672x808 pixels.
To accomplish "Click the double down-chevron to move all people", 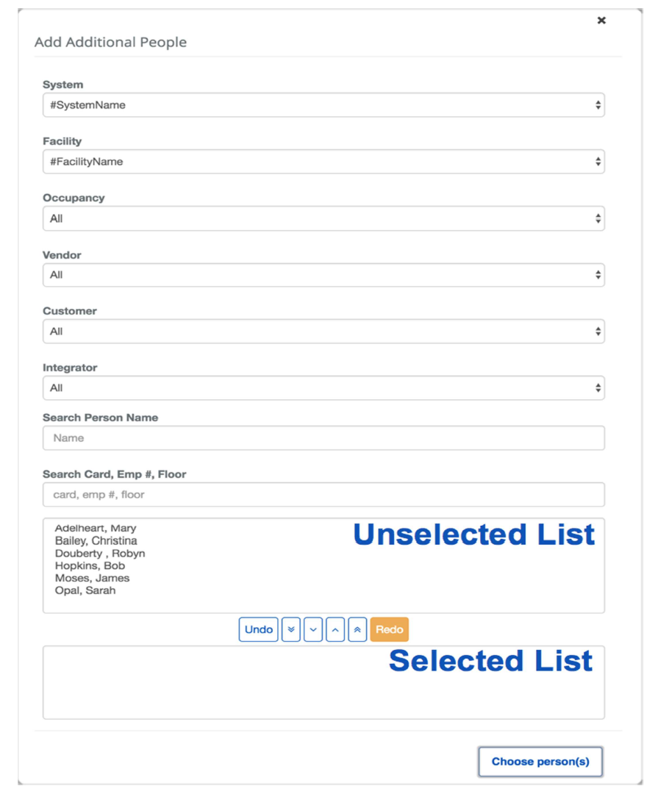I will (290, 629).
